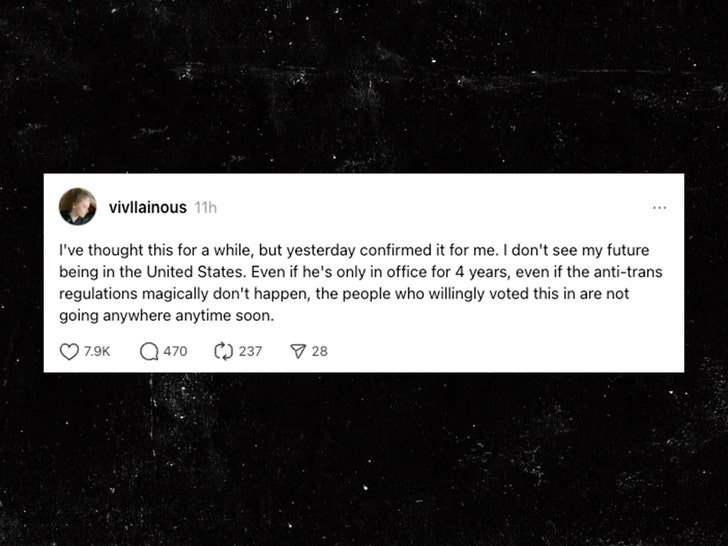Click the phrase 'United States' in the post

[x=195, y=272]
